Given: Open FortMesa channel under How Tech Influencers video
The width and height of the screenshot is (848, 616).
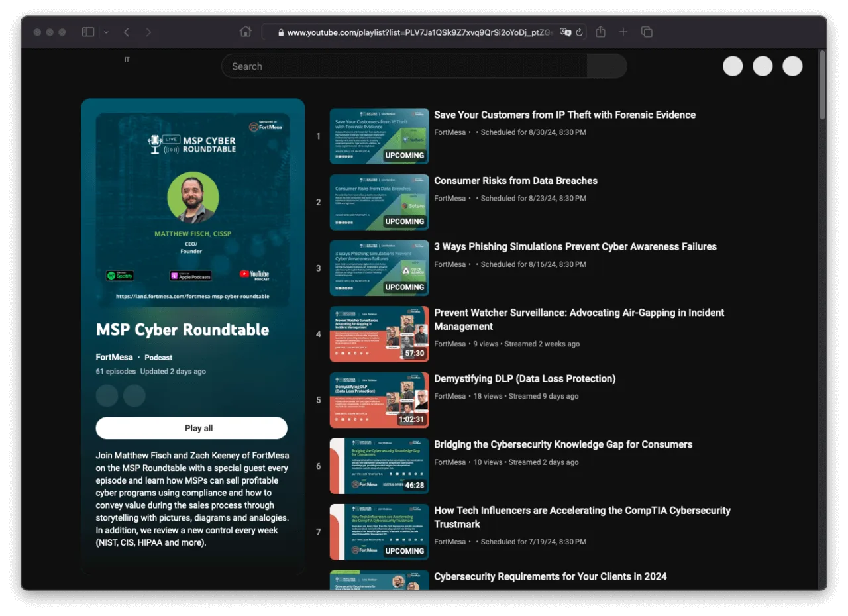Looking at the screenshot, I should (450, 542).
